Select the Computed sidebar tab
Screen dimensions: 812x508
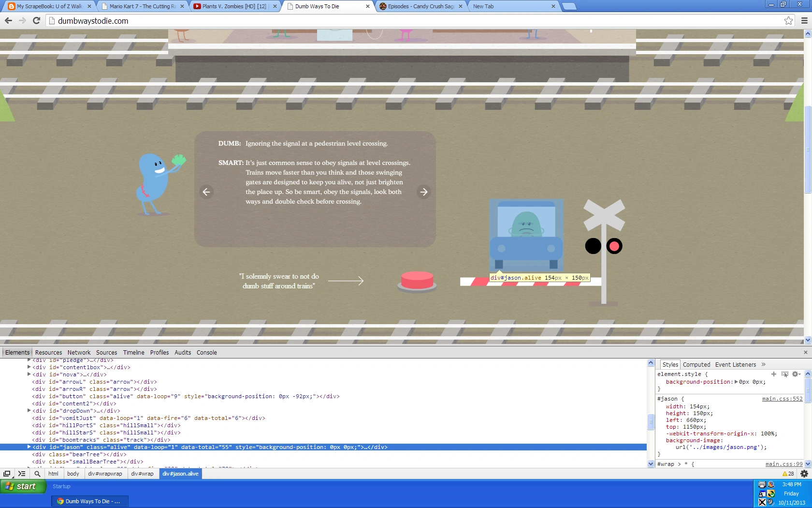(x=696, y=364)
